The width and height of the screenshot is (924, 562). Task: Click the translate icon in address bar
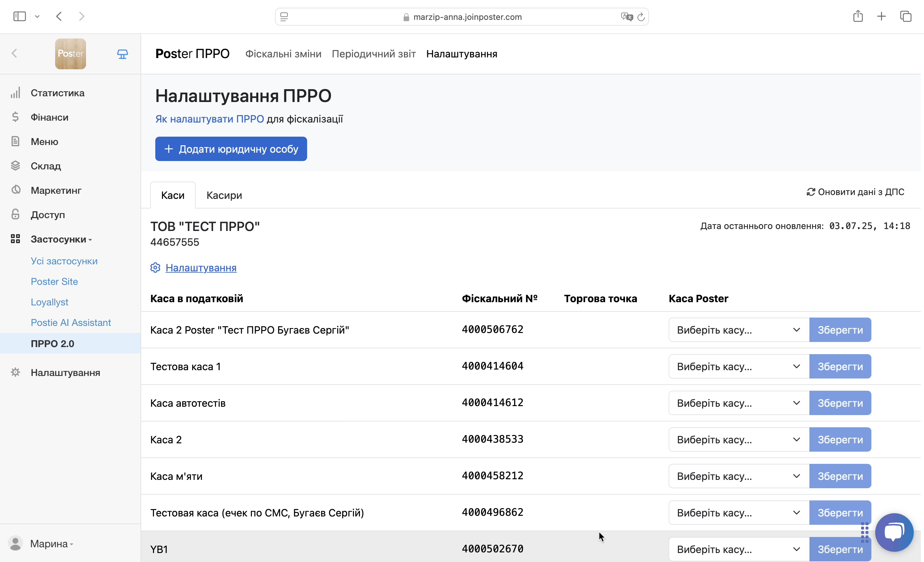coord(627,17)
